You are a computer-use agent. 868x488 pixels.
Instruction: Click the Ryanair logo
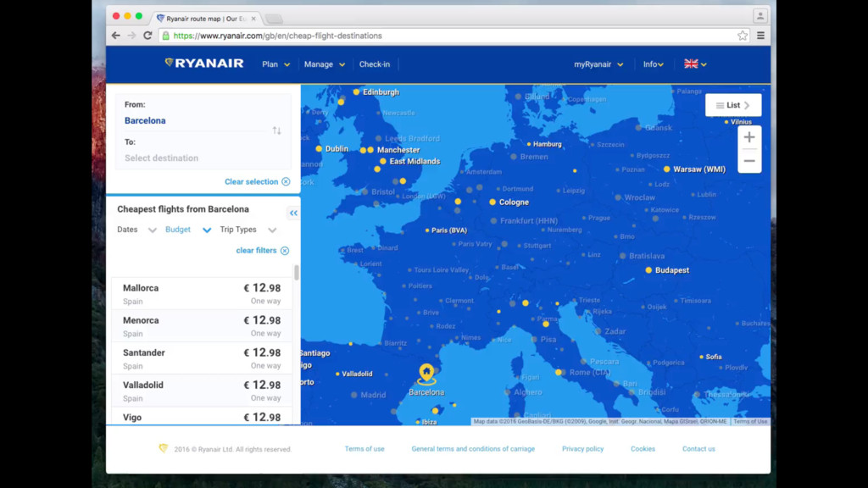[203, 63]
